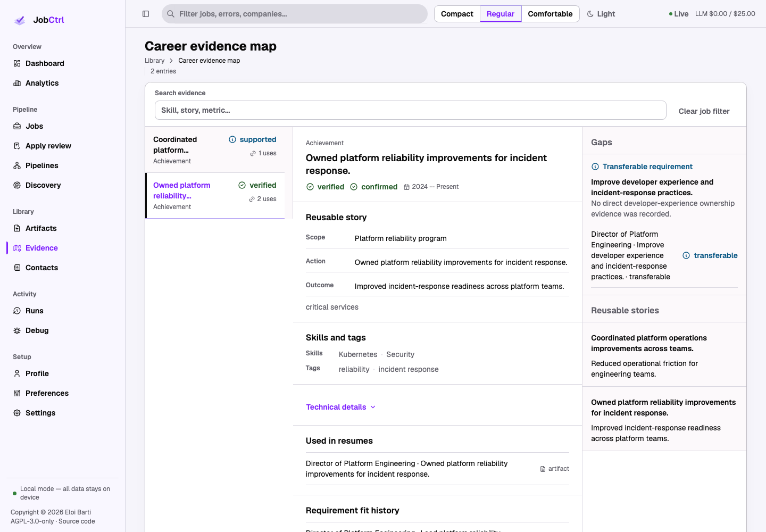Click the verified check icon in list
The height and width of the screenshot is (532, 766).
pos(242,185)
